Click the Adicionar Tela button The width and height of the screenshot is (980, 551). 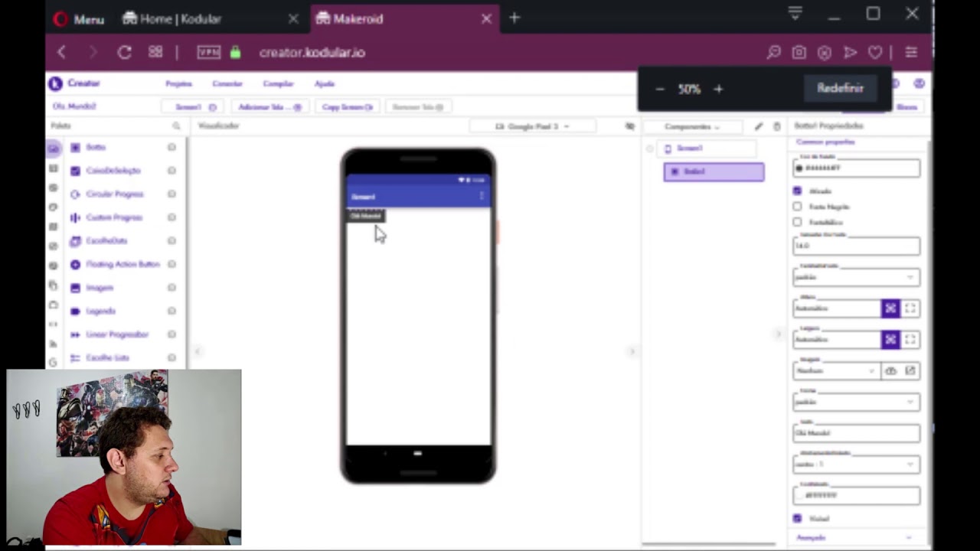coord(269,107)
